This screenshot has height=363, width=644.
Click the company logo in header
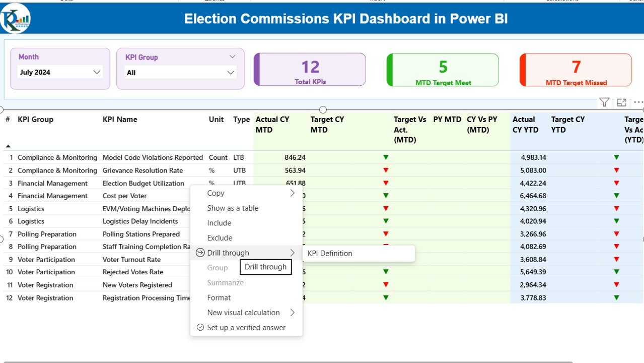pos(15,18)
